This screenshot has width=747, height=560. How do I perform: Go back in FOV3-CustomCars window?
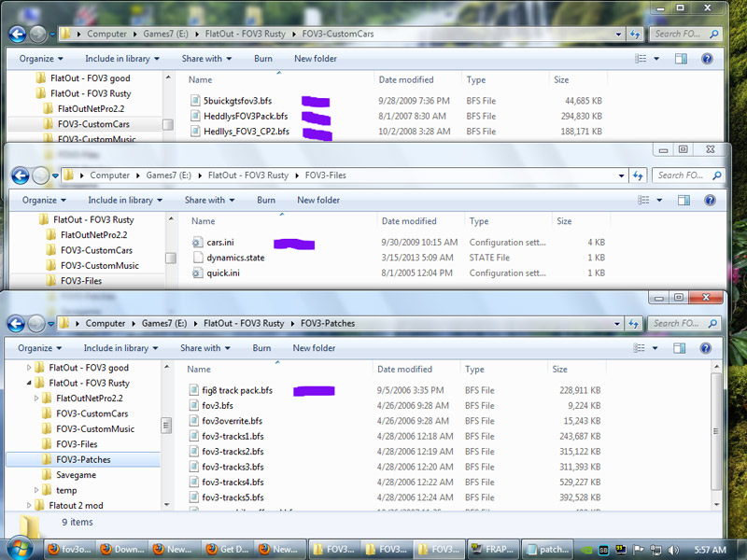[18, 34]
